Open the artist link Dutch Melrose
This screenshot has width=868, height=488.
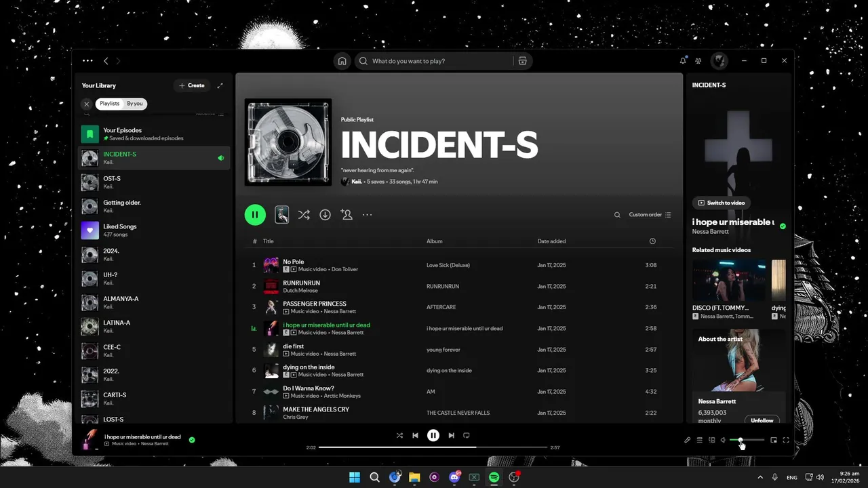(x=301, y=290)
